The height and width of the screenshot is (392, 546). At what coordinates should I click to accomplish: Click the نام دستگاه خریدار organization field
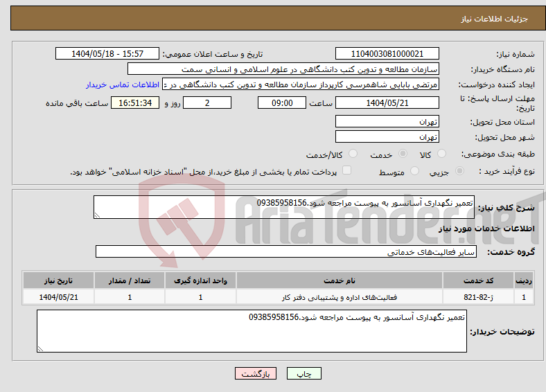(x=283, y=69)
